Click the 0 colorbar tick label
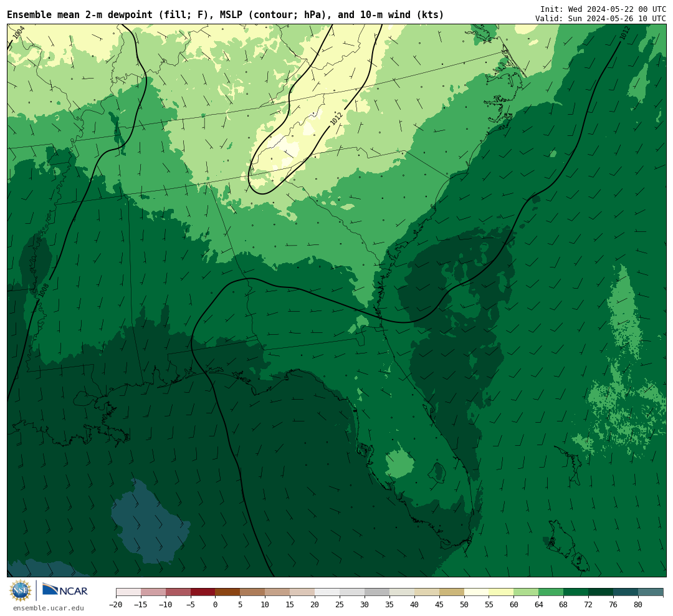673x616 pixels. 216,605
